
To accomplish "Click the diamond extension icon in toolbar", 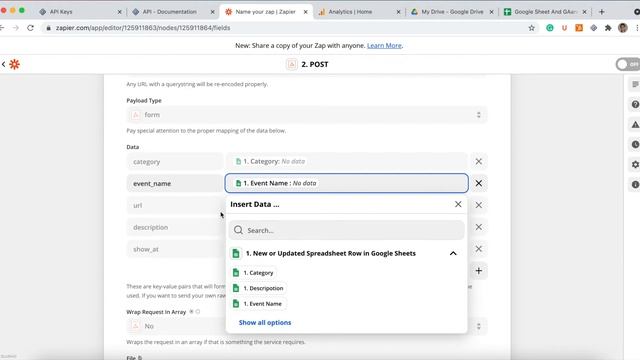I will pos(593,28).
